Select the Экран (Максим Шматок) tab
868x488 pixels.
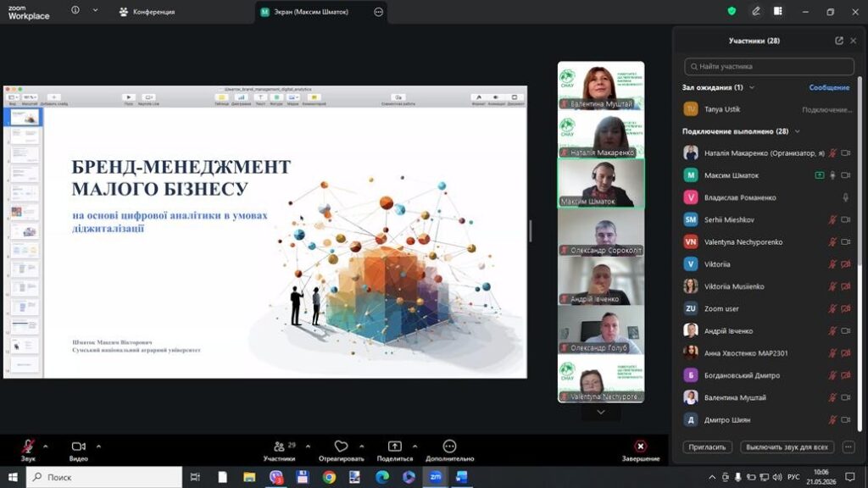pos(311,12)
